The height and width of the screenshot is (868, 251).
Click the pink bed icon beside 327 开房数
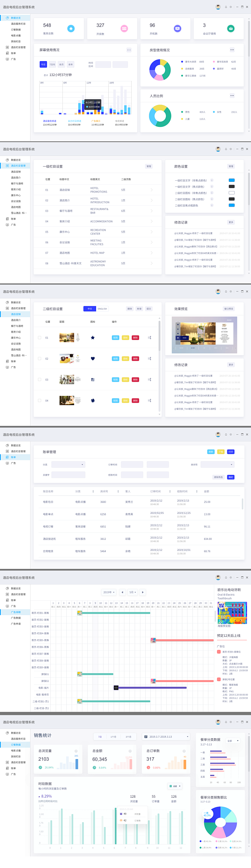click(x=124, y=29)
